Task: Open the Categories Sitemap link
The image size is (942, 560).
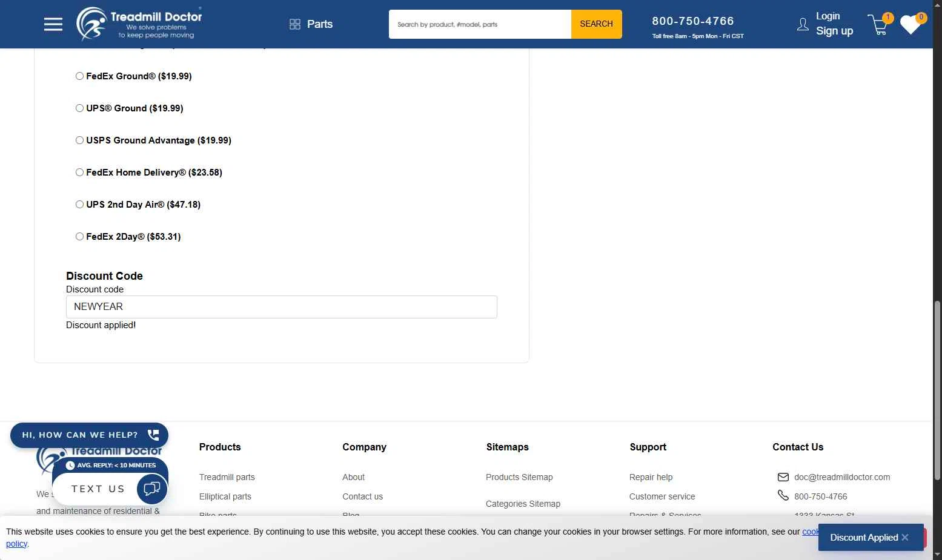Action: (523, 504)
